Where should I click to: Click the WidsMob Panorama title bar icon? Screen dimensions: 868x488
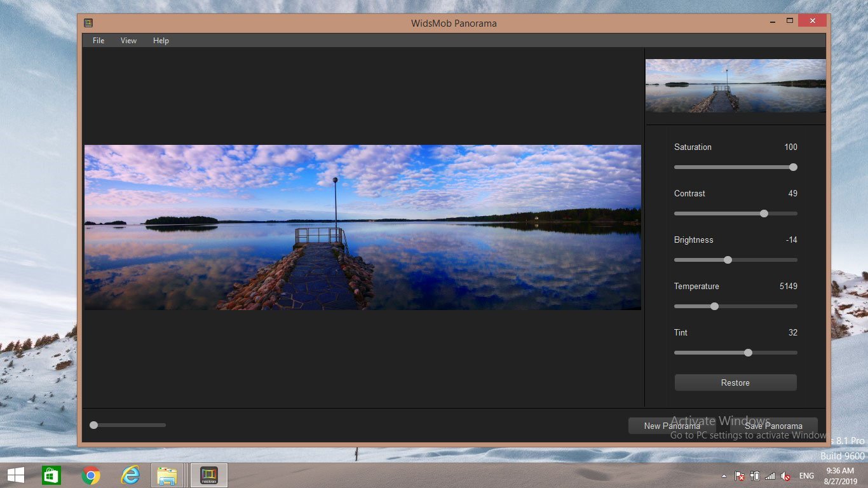pyautogui.click(x=88, y=23)
